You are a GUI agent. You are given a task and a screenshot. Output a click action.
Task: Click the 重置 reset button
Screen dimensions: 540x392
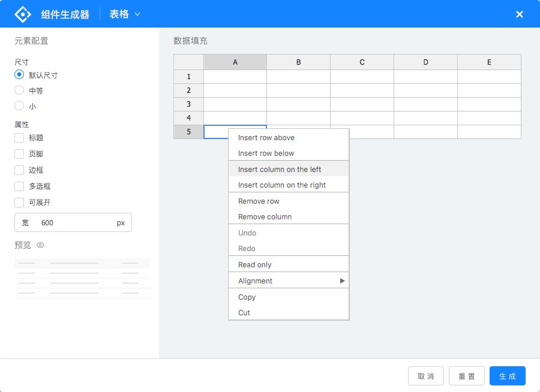click(x=467, y=376)
